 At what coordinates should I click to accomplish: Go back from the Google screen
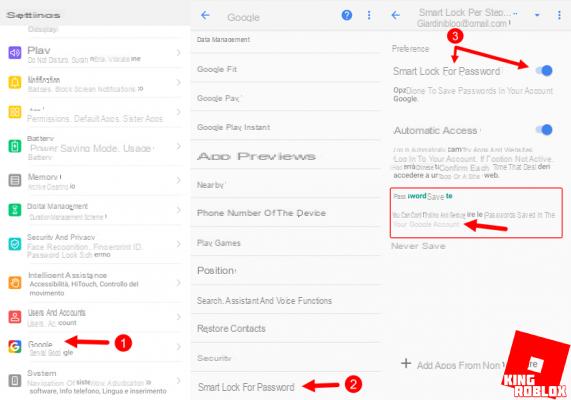205,16
